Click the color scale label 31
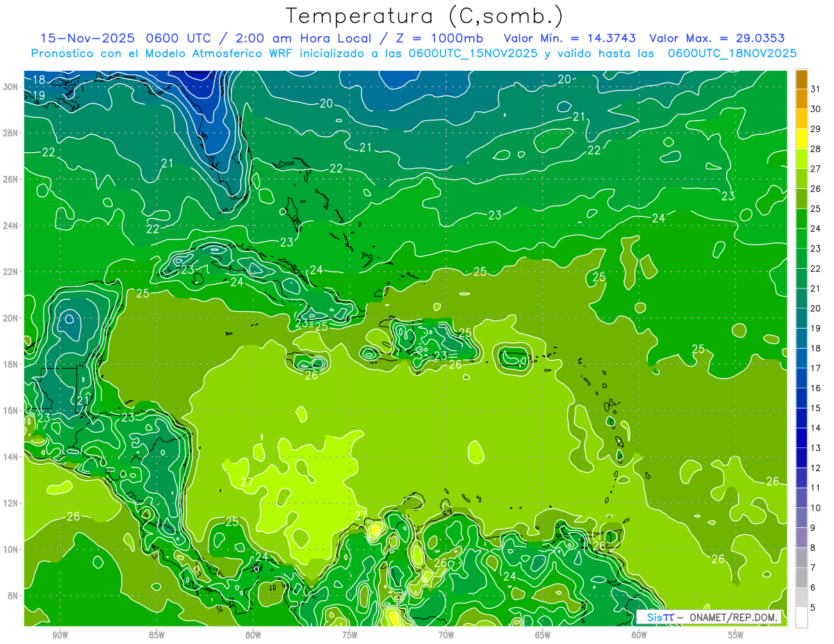The width and height of the screenshot is (834, 644). pyautogui.click(x=816, y=88)
